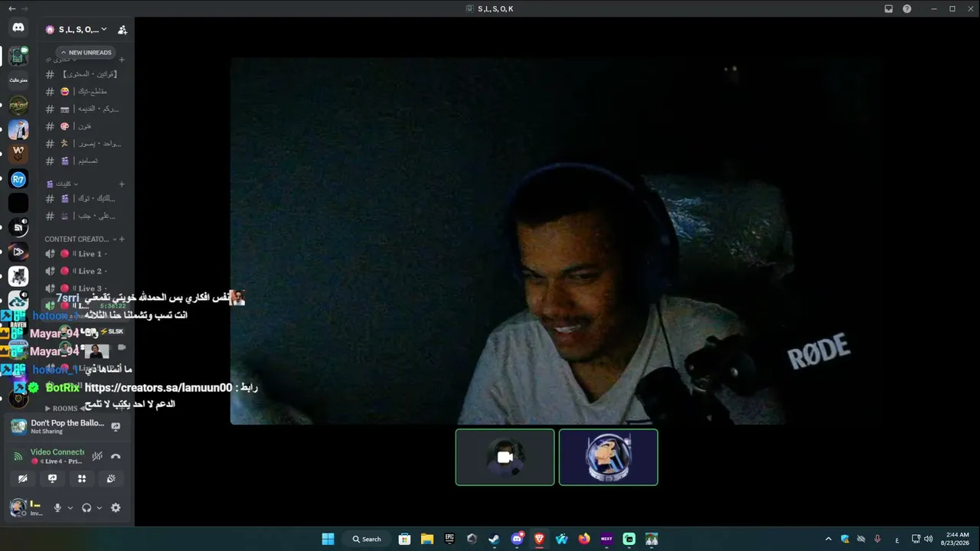The width and height of the screenshot is (980, 551).
Task: Open Epic Games Launcher from taskbar
Action: pos(449,539)
